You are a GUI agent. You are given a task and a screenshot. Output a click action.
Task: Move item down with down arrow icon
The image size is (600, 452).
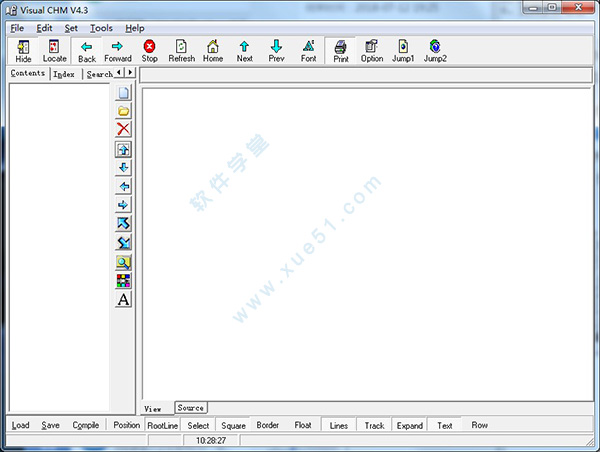click(x=123, y=168)
